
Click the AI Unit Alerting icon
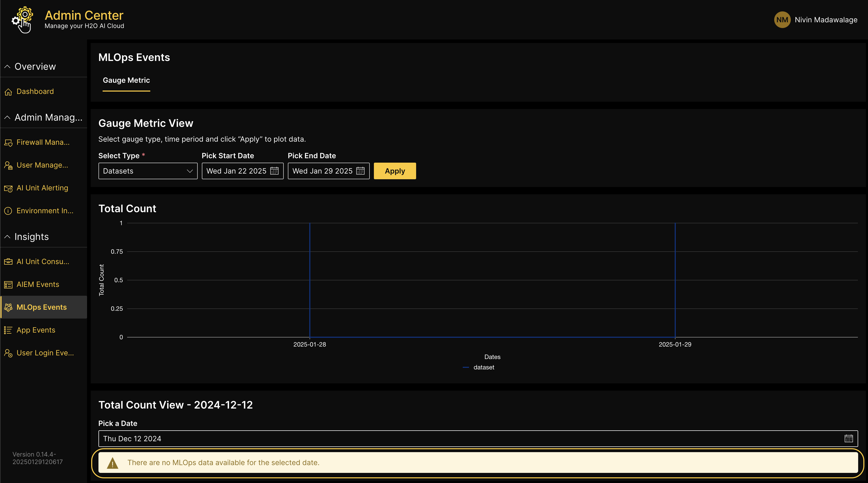(x=8, y=188)
